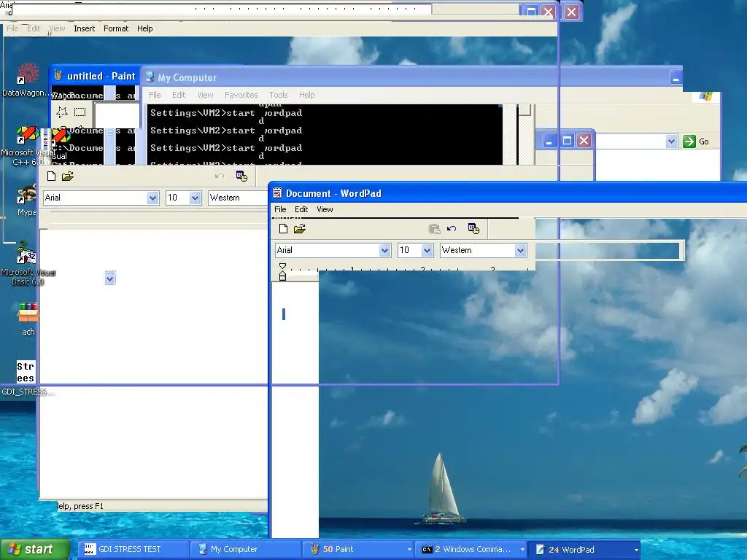Click stray dropdown arrow in blank document

(x=110, y=278)
